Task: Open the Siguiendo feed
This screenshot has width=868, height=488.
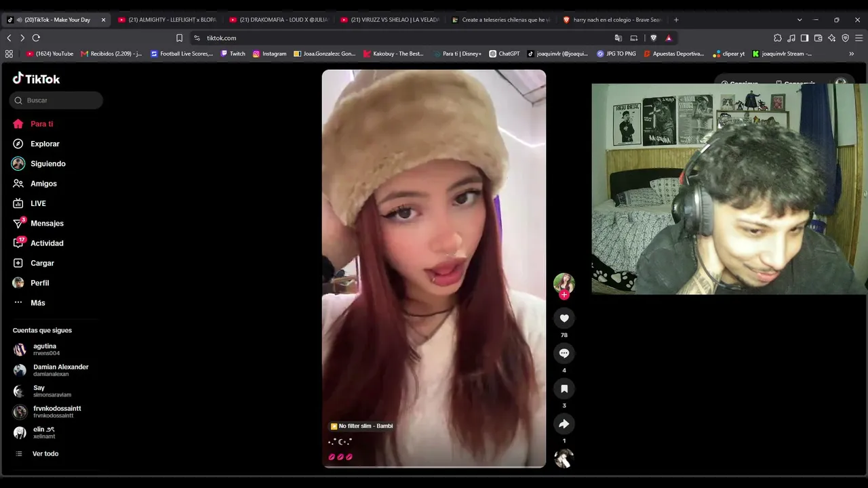Action: point(39,163)
